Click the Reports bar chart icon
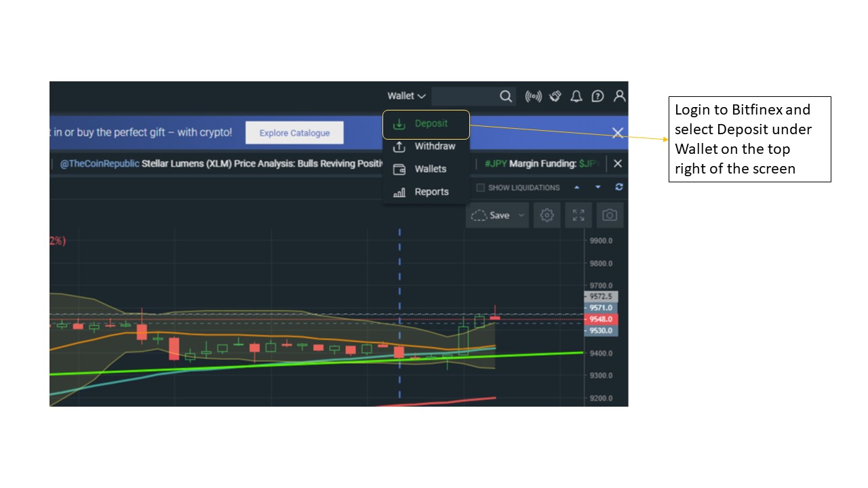Screen dimensions: 868x488 click(399, 192)
